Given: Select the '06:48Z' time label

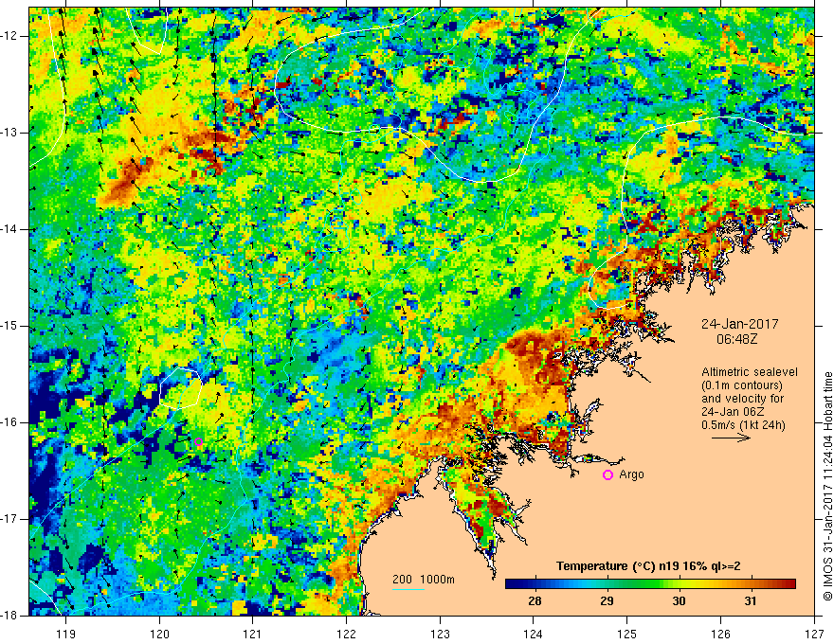Looking at the screenshot, I should 736,338.
